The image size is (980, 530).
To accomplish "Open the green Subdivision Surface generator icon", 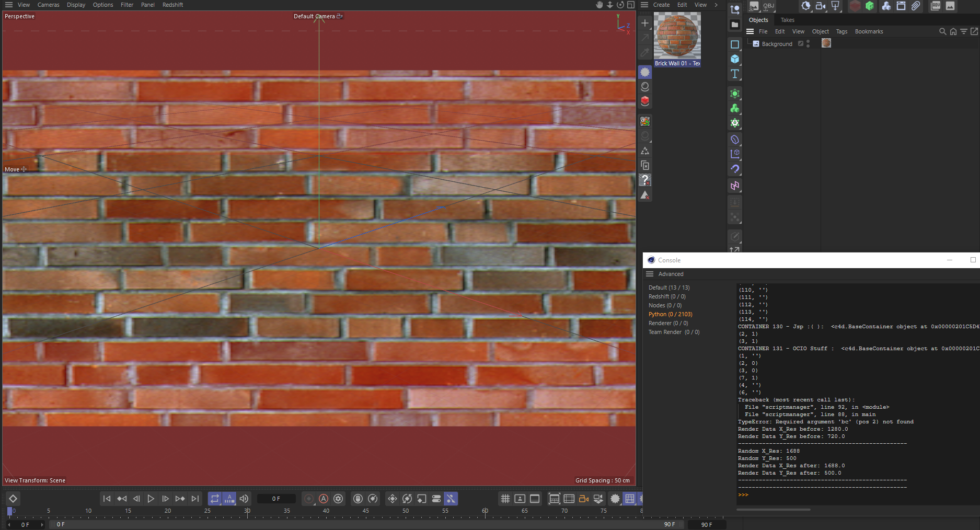I will (x=735, y=94).
